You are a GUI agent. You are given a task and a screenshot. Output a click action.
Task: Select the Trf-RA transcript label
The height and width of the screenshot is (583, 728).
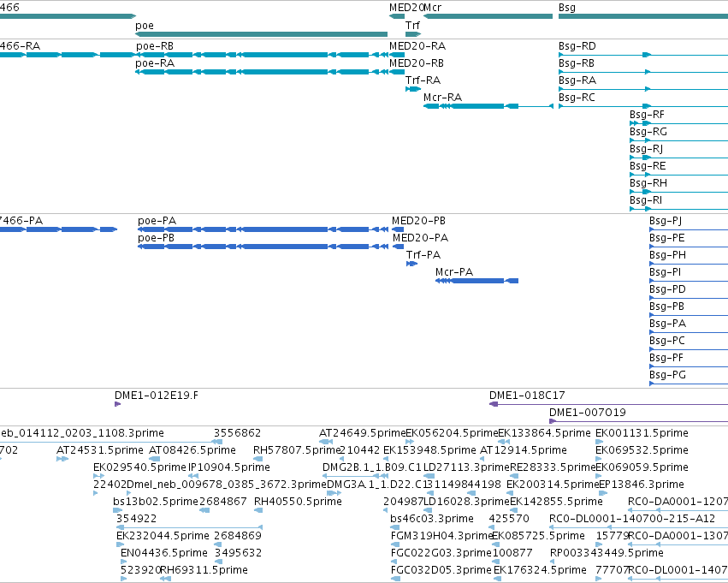423,80
